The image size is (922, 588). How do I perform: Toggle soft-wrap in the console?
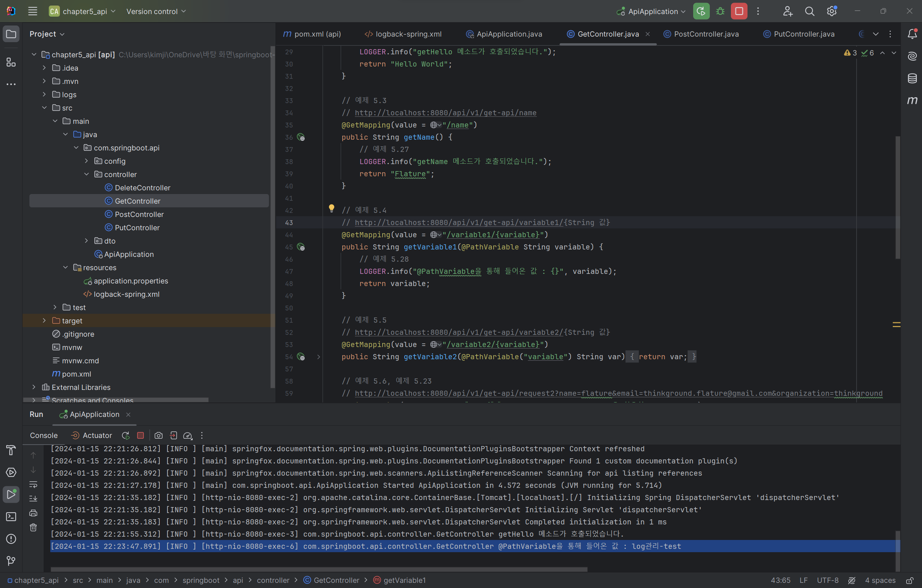[x=33, y=484]
